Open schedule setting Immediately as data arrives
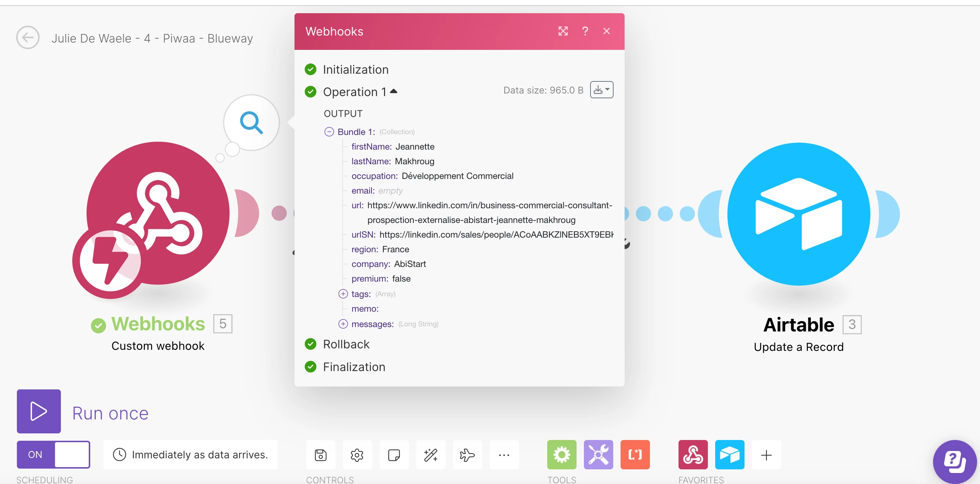The image size is (980, 484). point(190,454)
